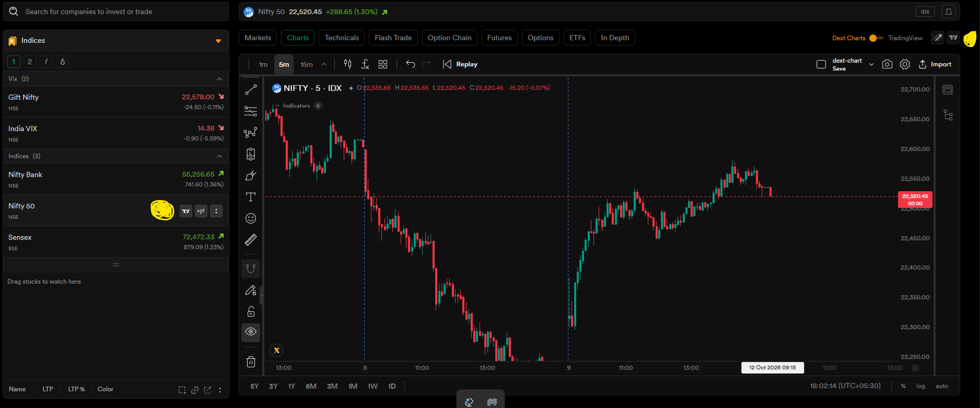Toggle hide all drawings eye icon
Screen dimensions: 980x408
pos(251,332)
